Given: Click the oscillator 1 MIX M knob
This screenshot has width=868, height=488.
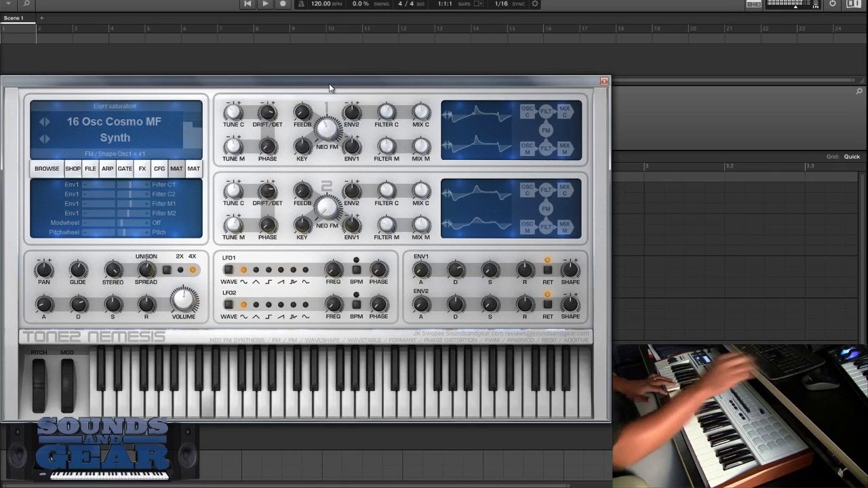Looking at the screenshot, I should pyautogui.click(x=421, y=146).
